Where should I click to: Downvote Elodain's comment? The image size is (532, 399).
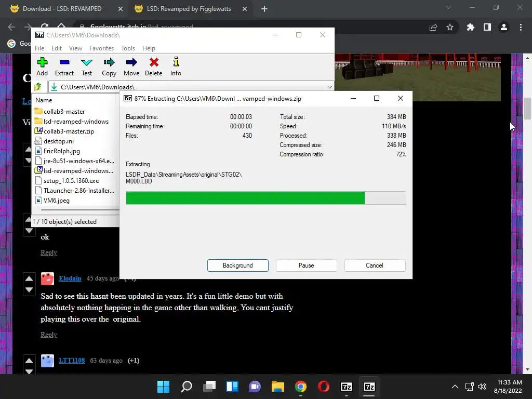(x=29, y=290)
